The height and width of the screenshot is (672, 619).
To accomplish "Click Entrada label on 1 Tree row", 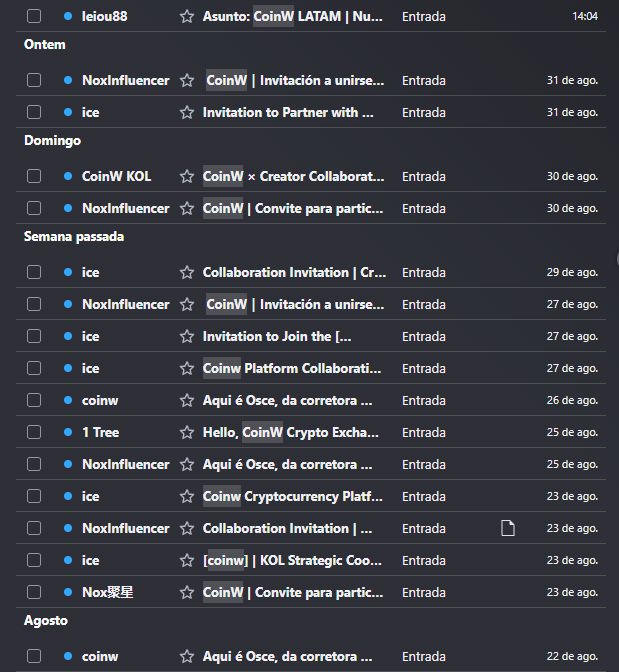I will (424, 432).
